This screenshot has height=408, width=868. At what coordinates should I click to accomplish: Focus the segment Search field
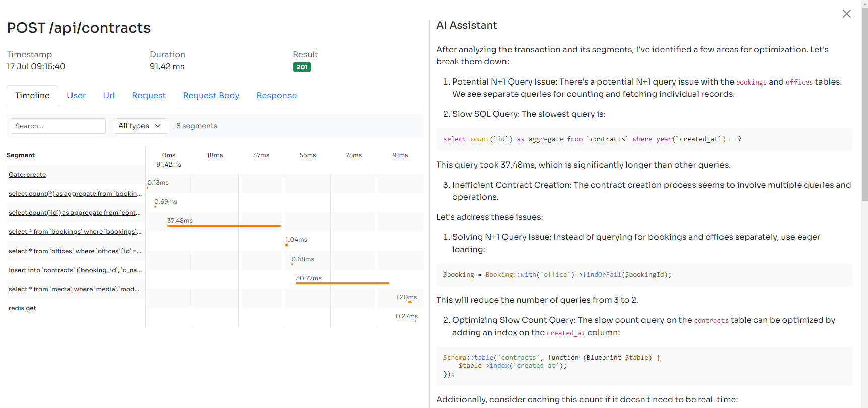coord(58,126)
